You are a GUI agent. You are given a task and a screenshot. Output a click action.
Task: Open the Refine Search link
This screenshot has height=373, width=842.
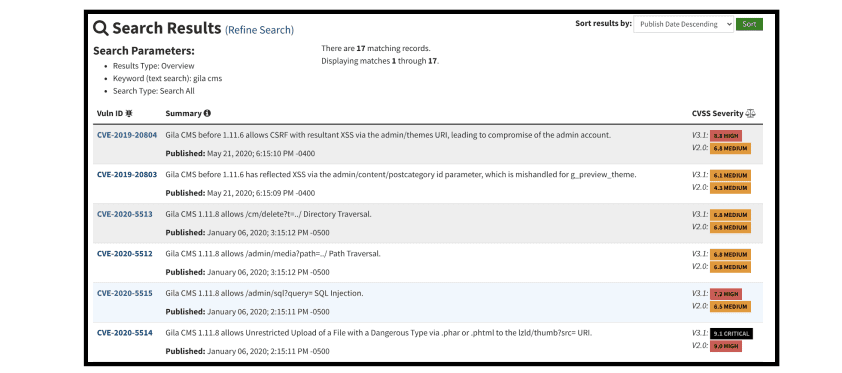pyautogui.click(x=259, y=30)
